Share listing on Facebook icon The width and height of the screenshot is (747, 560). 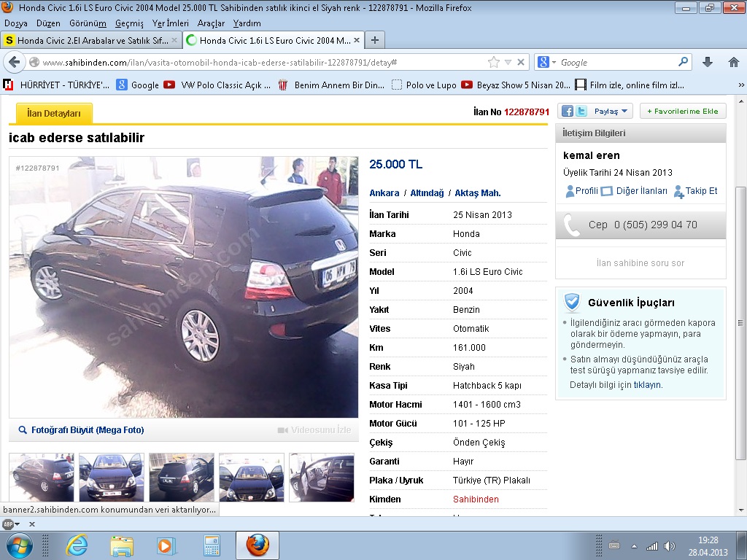click(x=568, y=111)
